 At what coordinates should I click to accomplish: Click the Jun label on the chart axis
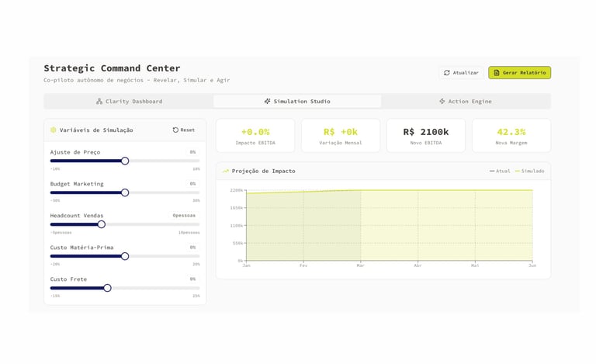532,265
